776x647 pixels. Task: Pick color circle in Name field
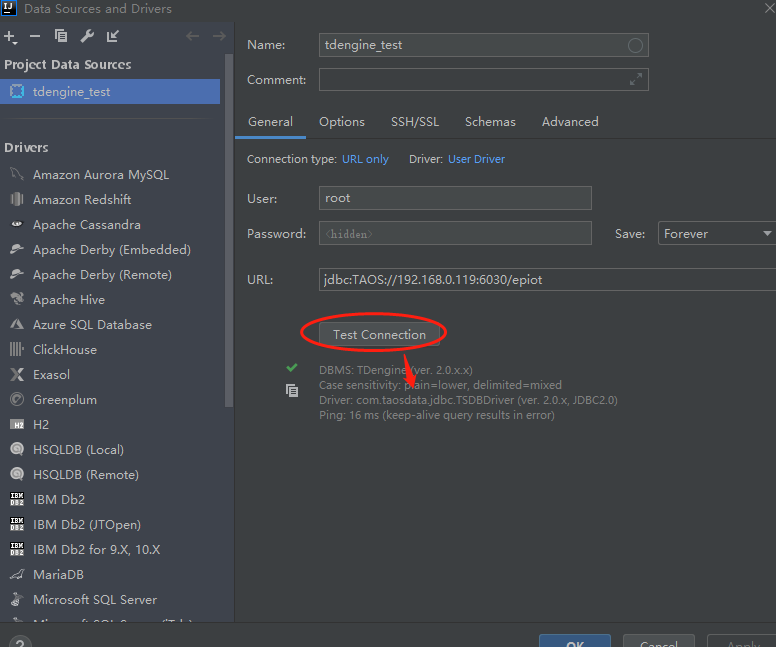[635, 46]
